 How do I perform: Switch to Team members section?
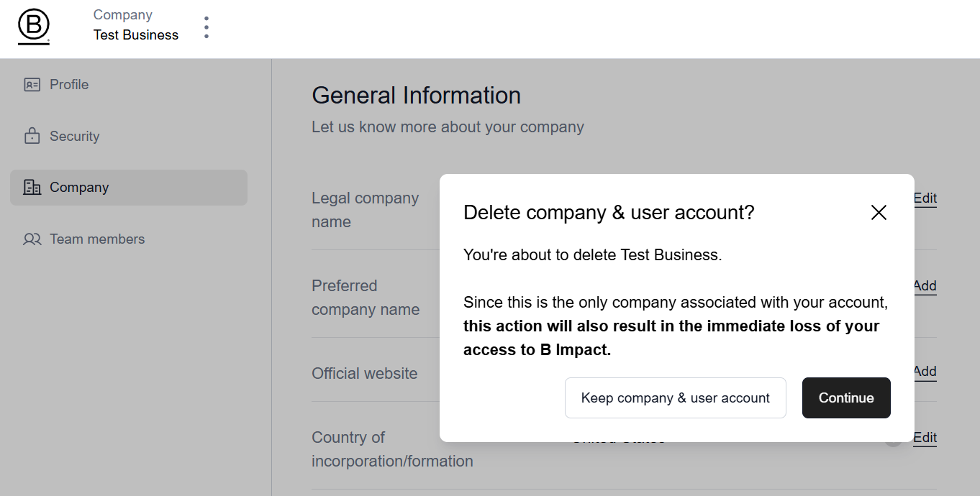[97, 239]
